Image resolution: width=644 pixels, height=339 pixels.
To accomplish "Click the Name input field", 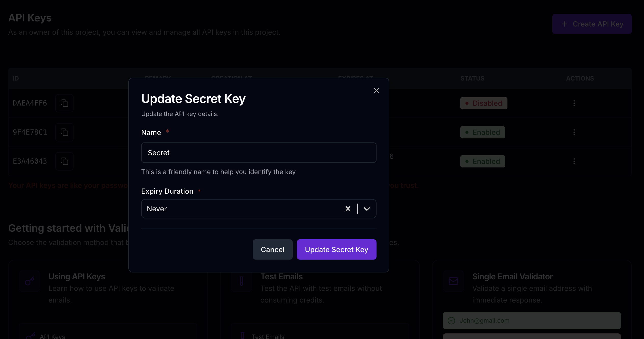I will [x=259, y=153].
